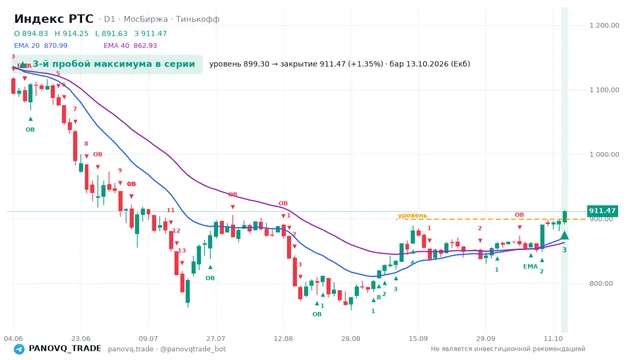Click the red '12' sequence count label
The height and width of the screenshot is (360, 640).
176,231
